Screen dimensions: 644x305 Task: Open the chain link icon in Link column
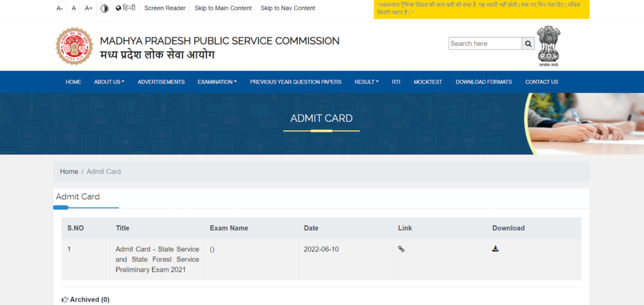(401, 249)
